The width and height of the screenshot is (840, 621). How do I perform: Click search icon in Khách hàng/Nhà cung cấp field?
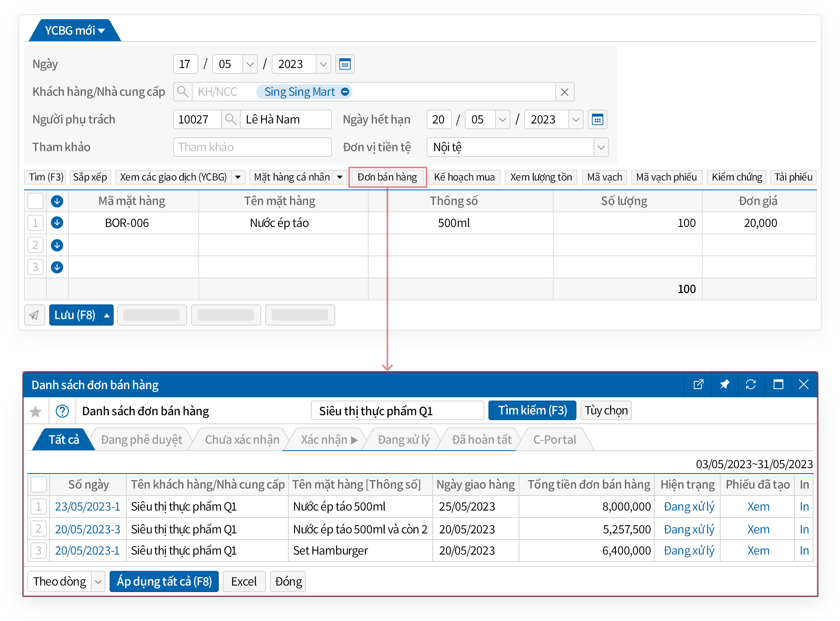pyautogui.click(x=183, y=92)
